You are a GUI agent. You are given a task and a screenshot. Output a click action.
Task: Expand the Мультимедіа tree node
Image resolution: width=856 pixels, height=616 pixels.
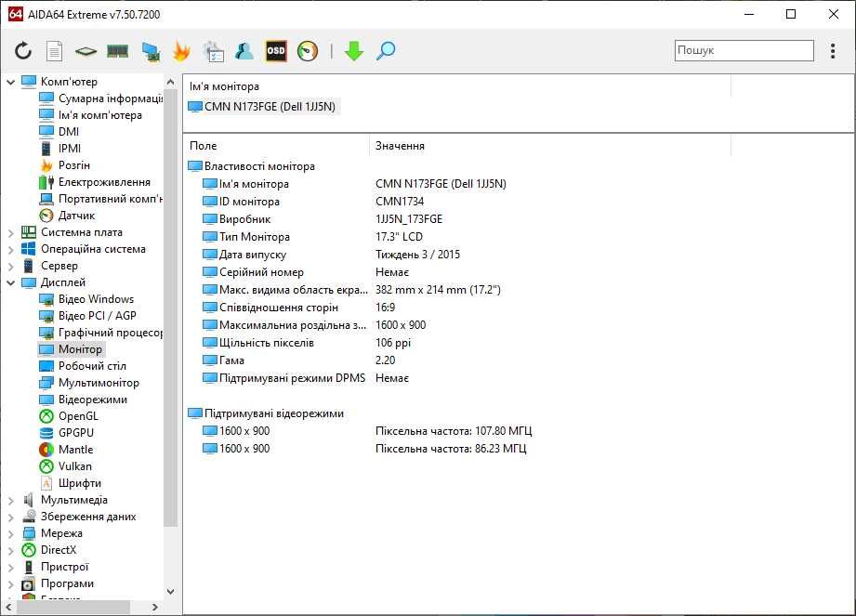pos(10,501)
